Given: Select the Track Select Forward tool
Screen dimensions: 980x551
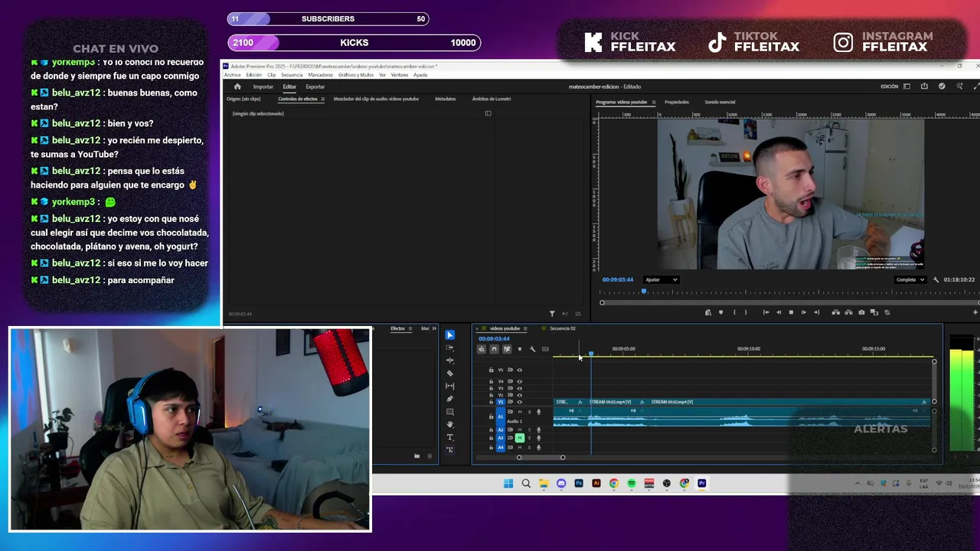Looking at the screenshot, I should click(x=450, y=347).
